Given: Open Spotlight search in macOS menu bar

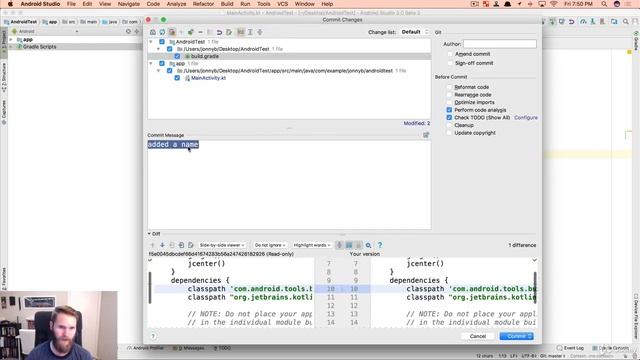Looking at the screenshot, I should (x=604, y=4).
